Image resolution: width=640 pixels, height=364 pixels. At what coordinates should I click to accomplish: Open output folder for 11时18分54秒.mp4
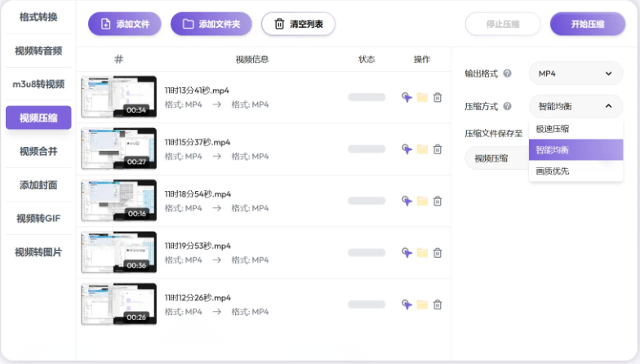pyautogui.click(x=422, y=201)
